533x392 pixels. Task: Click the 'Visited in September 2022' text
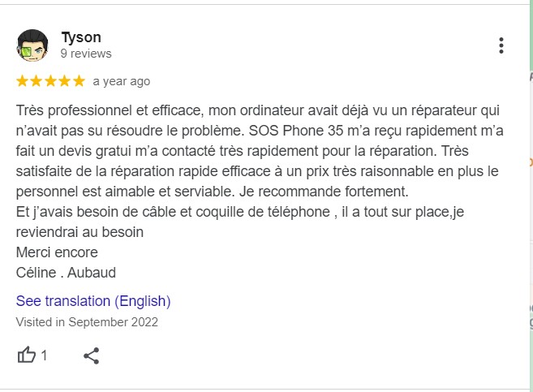(x=87, y=322)
